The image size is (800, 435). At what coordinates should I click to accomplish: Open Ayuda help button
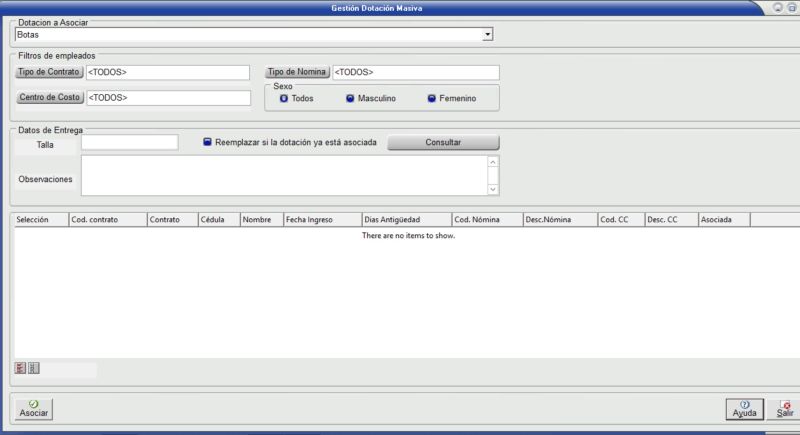coord(744,408)
